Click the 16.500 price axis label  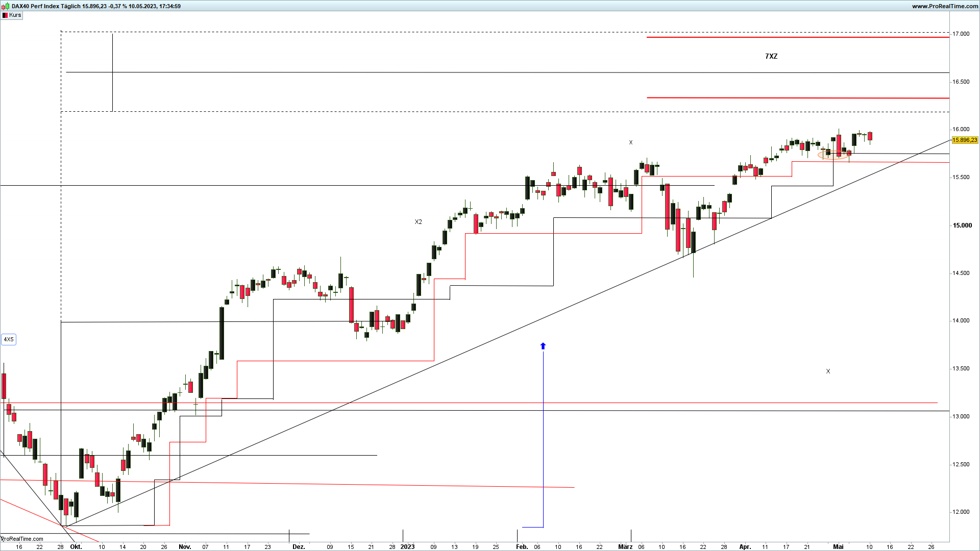(x=961, y=82)
